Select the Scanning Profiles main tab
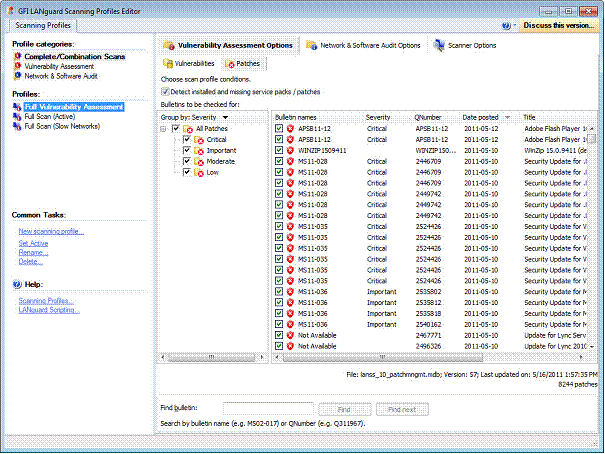Image resolution: width=605 pixels, height=454 pixels. [43, 25]
